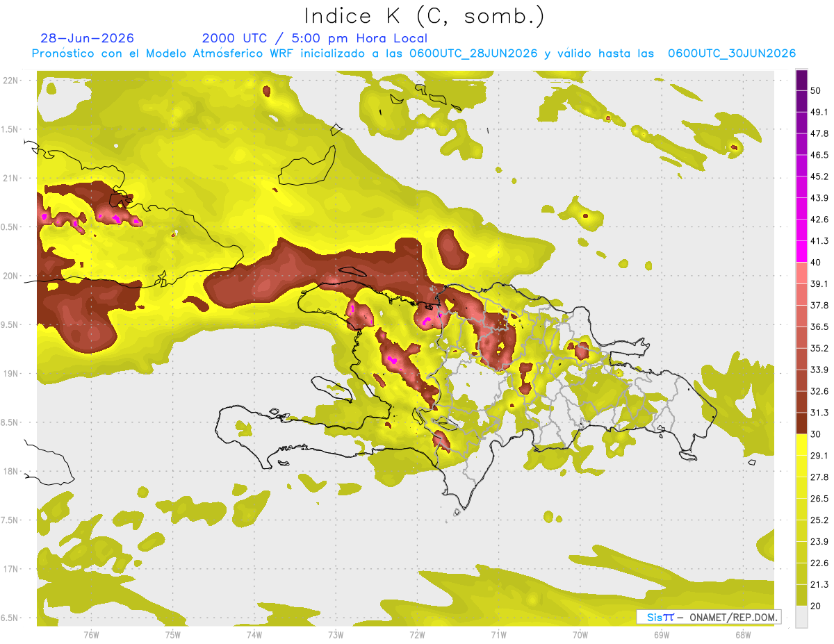Click the '40' value on the color scale
The height and width of the screenshot is (644, 834).
pos(816,263)
